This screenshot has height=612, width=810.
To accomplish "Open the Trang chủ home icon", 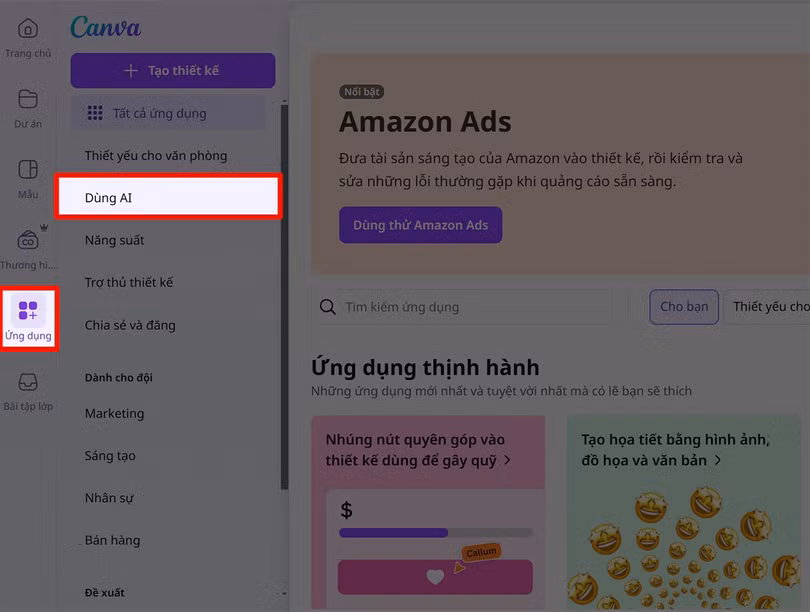I will pos(28,29).
